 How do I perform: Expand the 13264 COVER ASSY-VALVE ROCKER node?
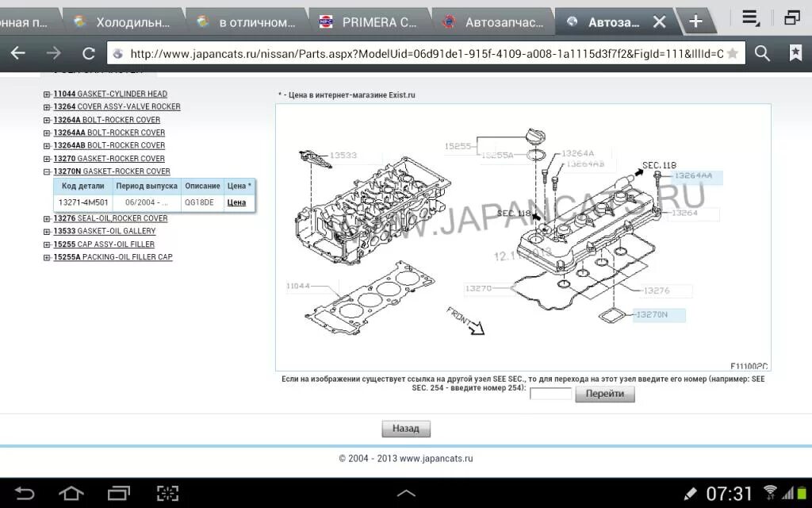(x=47, y=107)
